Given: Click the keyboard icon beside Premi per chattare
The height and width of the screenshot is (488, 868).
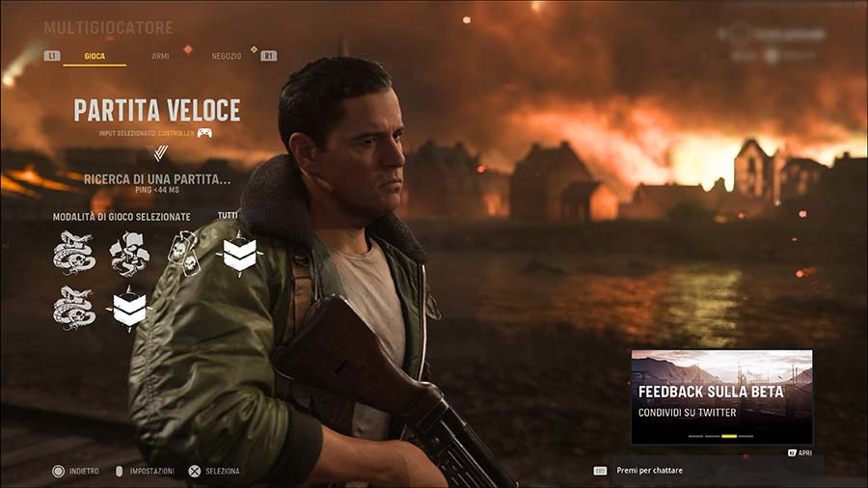Looking at the screenshot, I should pyautogui.click(x=600, y=471).
